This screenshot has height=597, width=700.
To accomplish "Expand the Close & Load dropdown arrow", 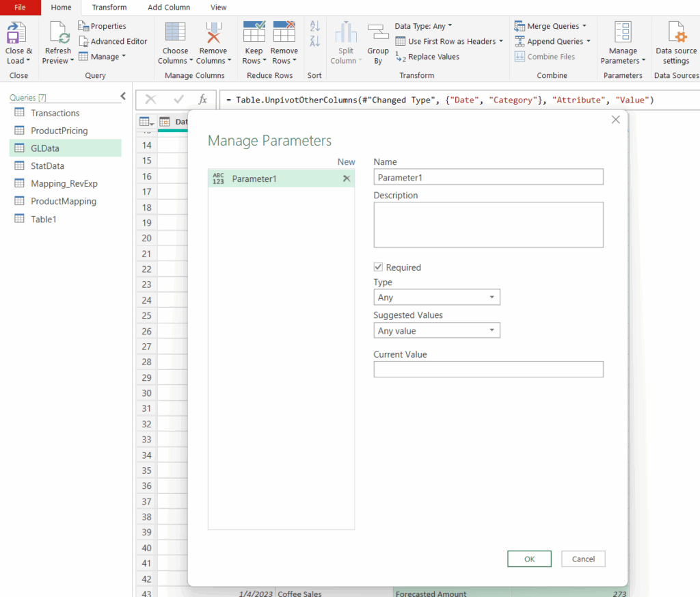I will pos(28,60).
